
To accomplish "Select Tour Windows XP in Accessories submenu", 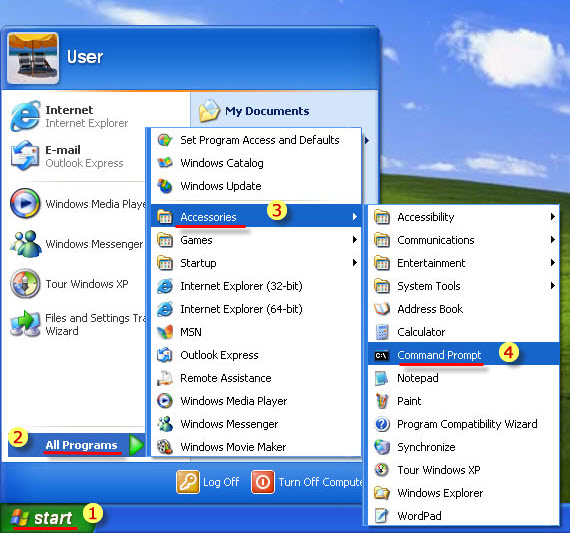I will coord(463,470).
